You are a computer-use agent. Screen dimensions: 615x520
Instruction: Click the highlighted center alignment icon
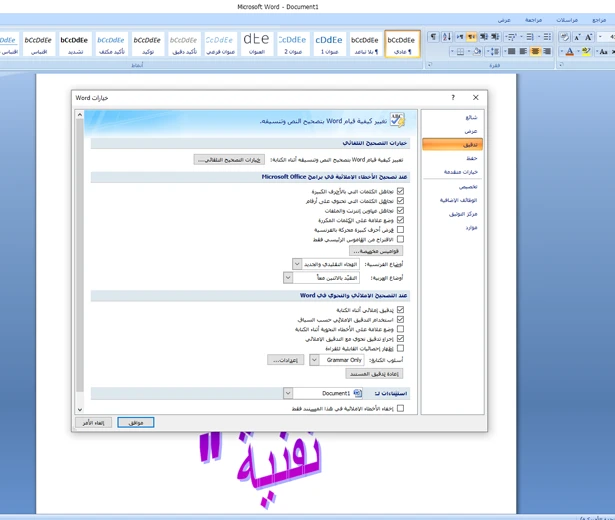point(535,51)
